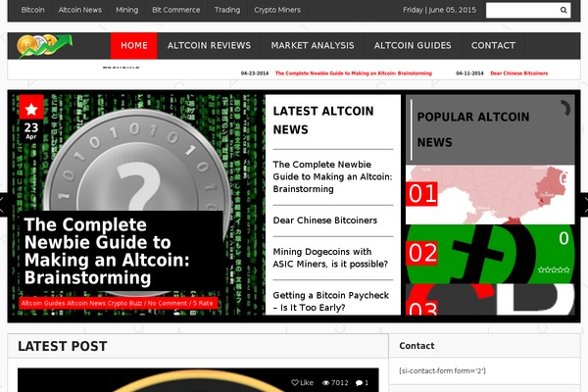The width and height of the screenshot is (588, 392).
Task: Go to MARKET ANALYSIS in the navigation
Action: 313,45
